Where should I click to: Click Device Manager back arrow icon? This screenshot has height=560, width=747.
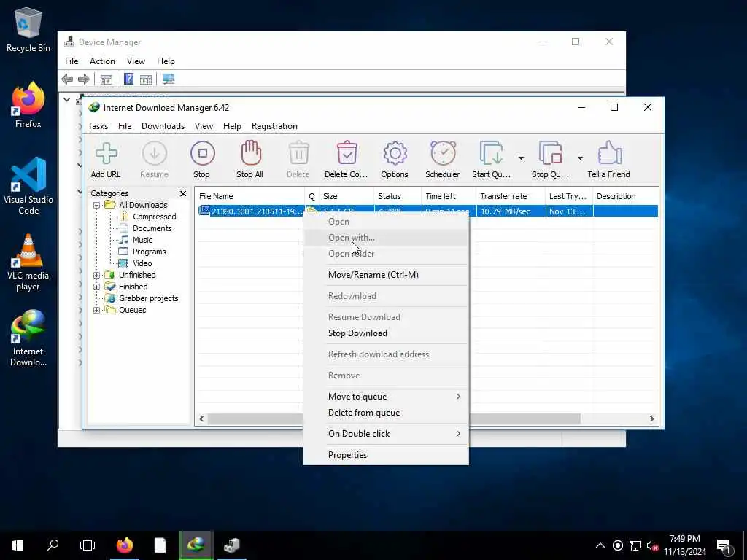(67, 79)
